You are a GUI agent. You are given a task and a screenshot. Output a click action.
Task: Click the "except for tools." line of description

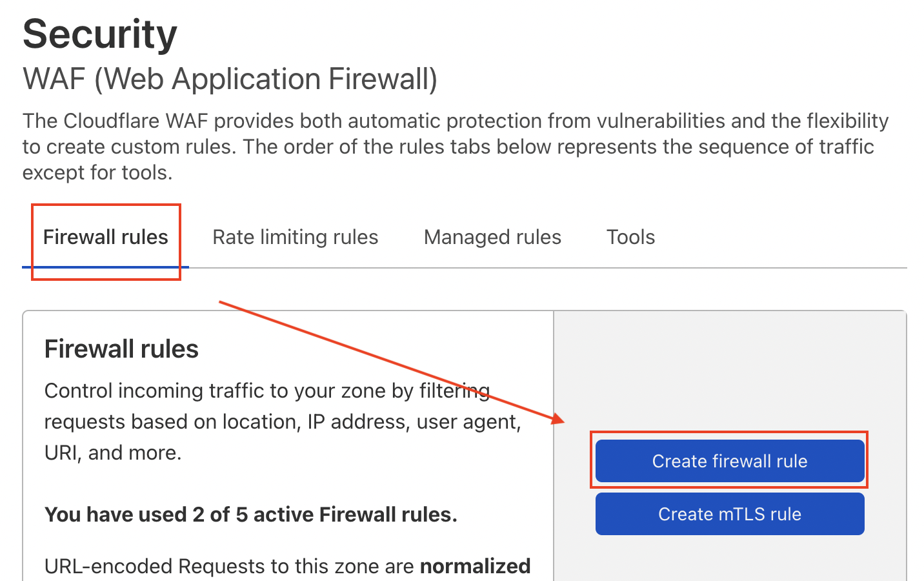tap(97, 173)
